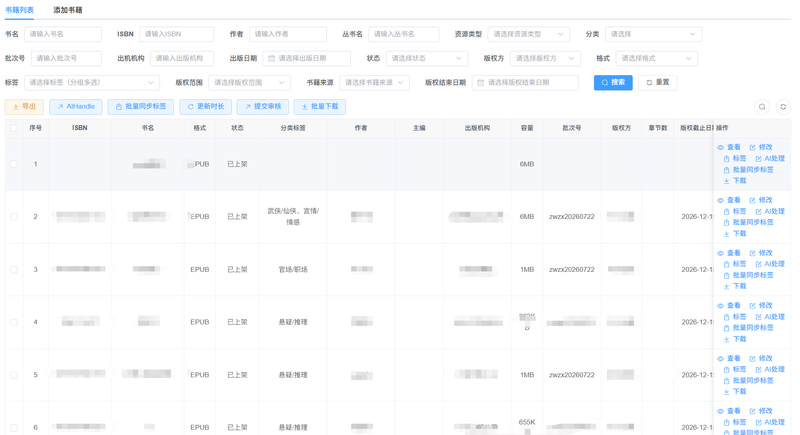Click AI处理 in row 4
The width and height of the screenshot is (800, 435).
[x=770, y=317]
